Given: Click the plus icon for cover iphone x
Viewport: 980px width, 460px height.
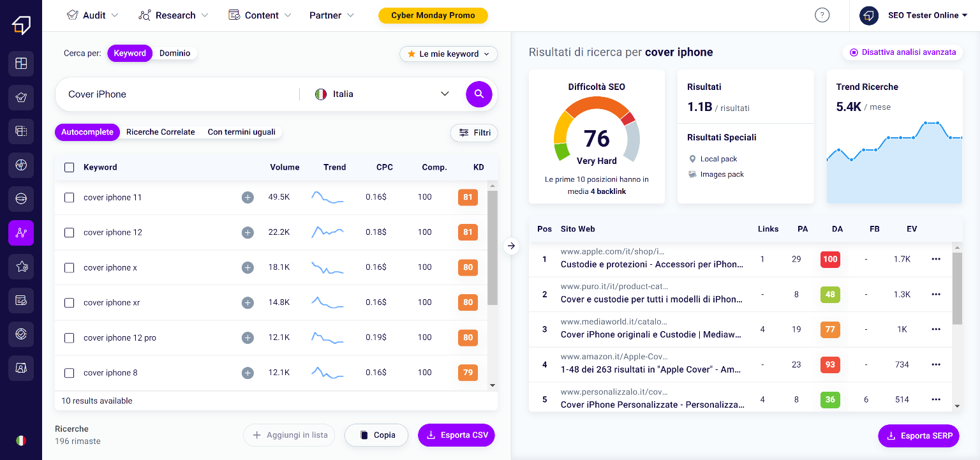Looking at the screenshot, I should pos(248,268).
